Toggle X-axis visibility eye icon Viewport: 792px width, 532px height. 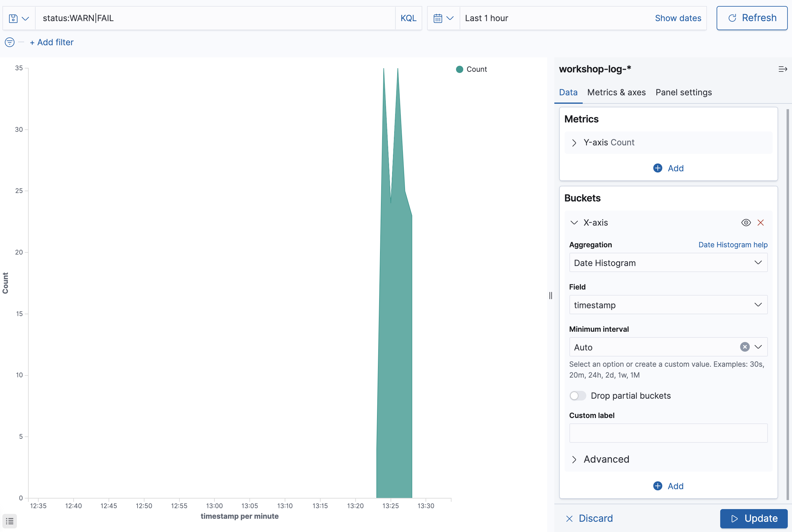746,223
